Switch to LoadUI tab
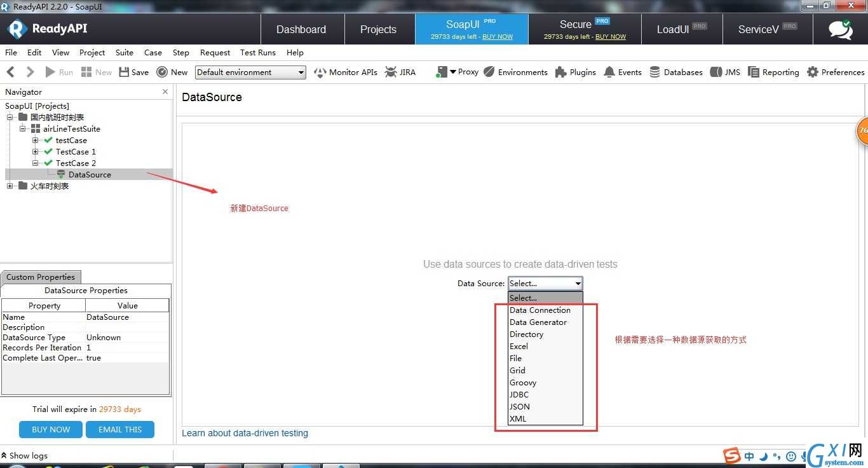 click(681, 29)
